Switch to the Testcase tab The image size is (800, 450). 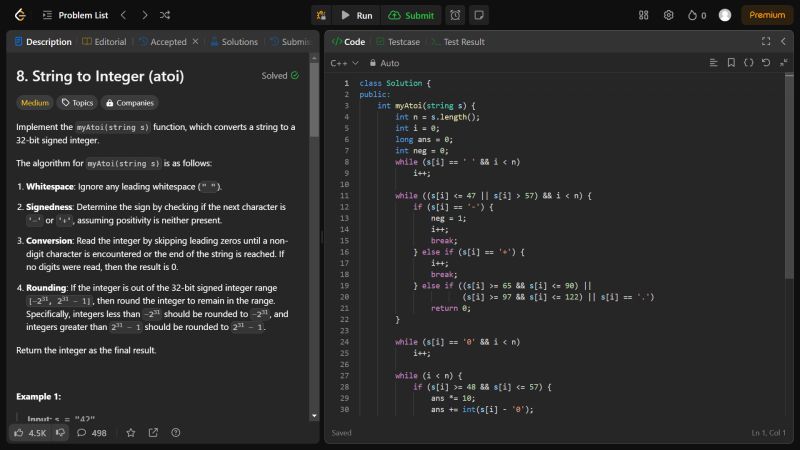(x=397, y=42)
